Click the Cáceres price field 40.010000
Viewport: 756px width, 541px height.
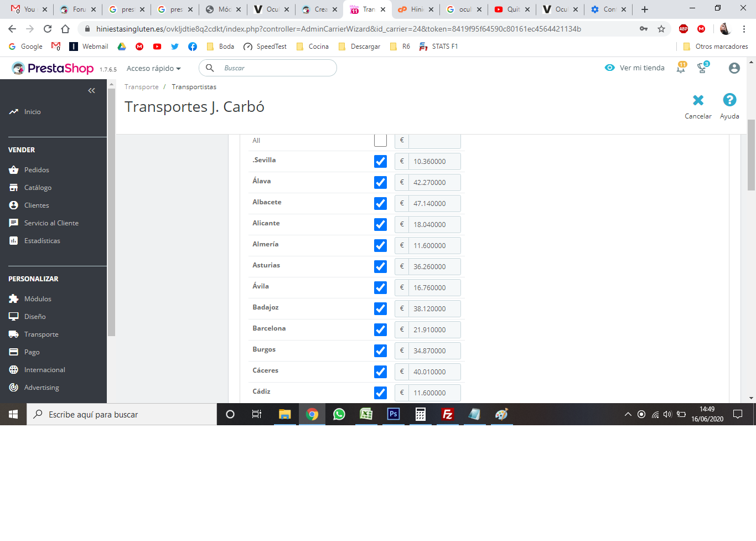434,372
